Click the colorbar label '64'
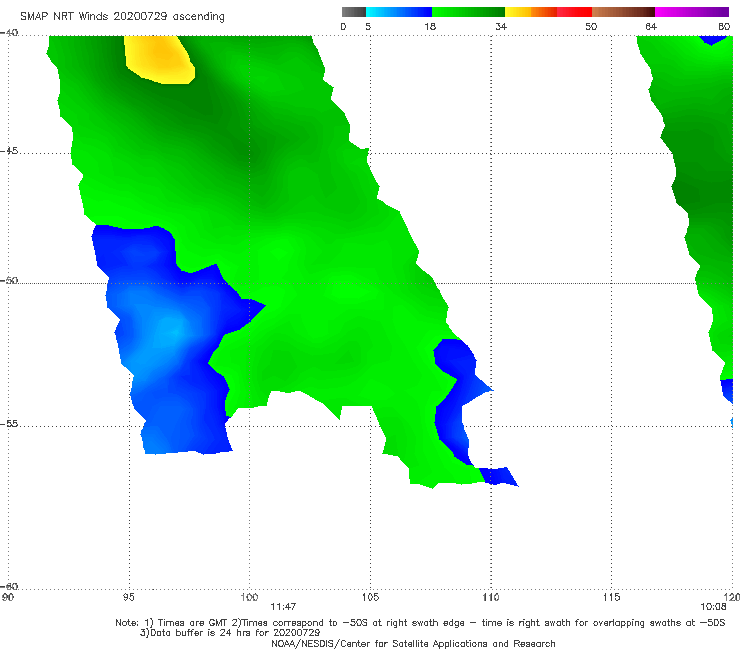Image resolution: width=740 pixels, height=650 pixels. (x=651, y=26)
